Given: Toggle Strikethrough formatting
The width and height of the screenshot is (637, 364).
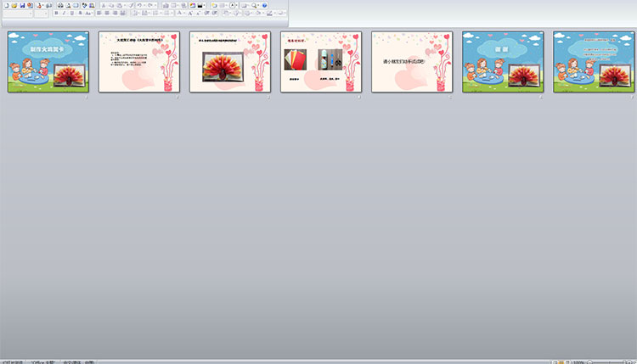Looking at the screenshot, I should coord(80,14).
